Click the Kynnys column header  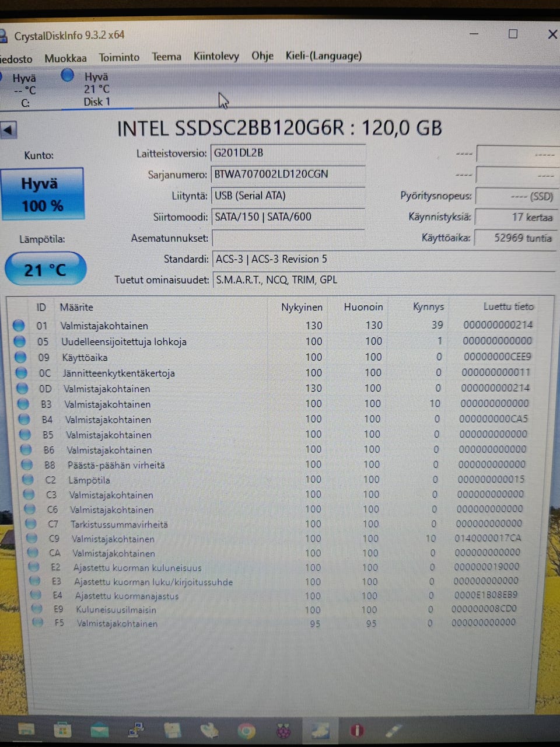[x=428, y=306]
